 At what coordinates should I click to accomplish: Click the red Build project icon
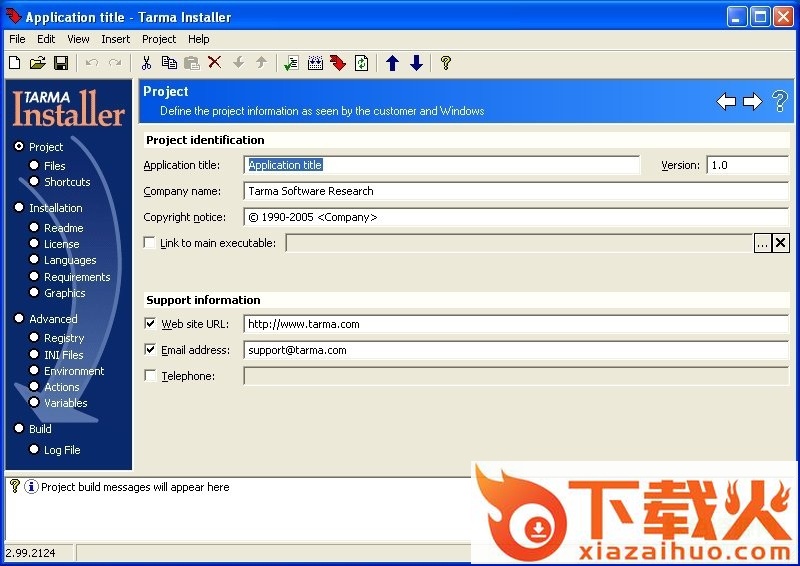338,63
